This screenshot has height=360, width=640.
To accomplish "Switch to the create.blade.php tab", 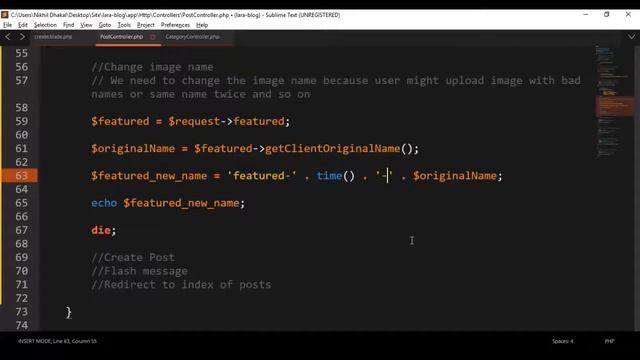I will click(53, 37).
